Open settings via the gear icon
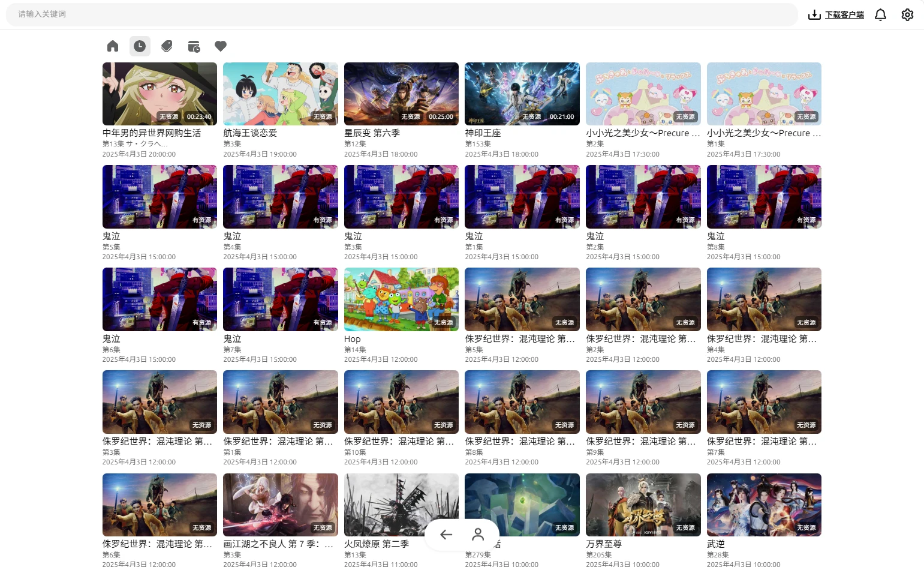The image size is (924, 567). coord(907,15)
